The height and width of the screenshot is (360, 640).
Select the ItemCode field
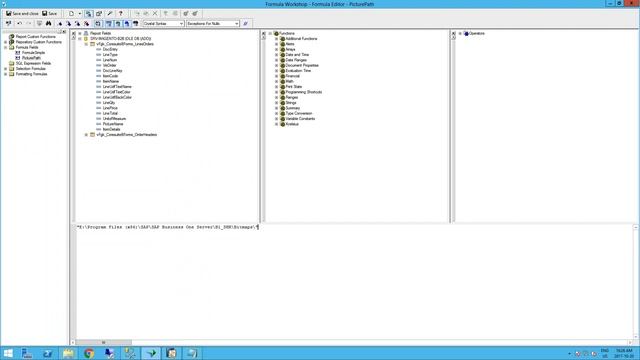point(110,76)
